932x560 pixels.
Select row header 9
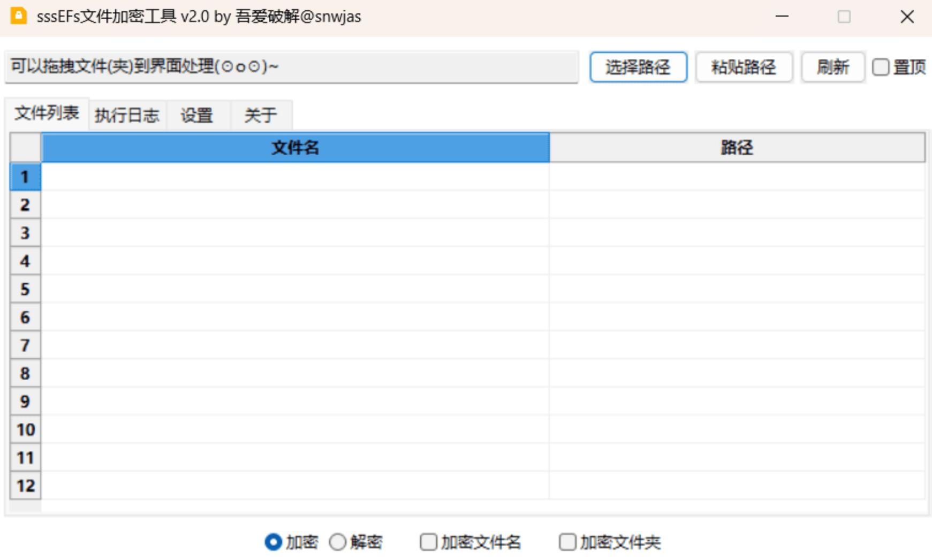point(25,402)
